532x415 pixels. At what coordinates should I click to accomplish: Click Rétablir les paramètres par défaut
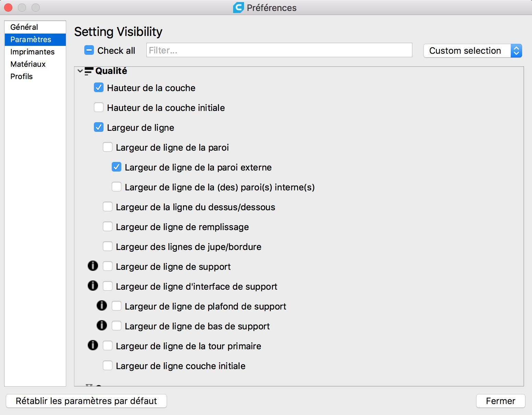[x=86, y=401]
